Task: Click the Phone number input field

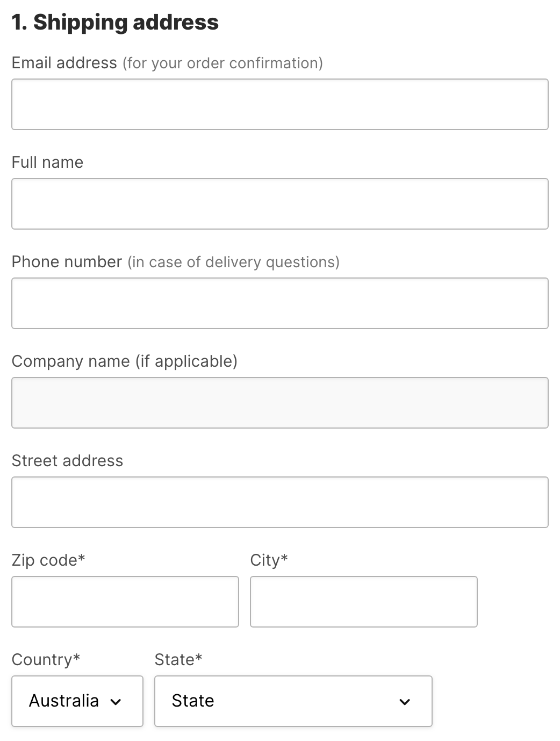Action: pos(279,303)
